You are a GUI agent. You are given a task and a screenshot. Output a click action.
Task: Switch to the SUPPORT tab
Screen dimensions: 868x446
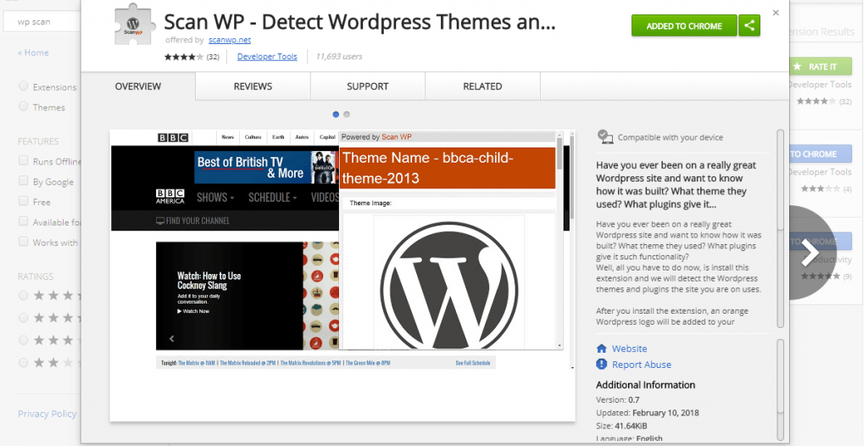tap(368, 86)
